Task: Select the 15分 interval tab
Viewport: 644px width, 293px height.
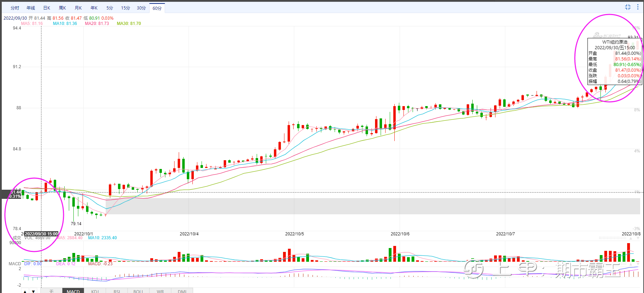Action: [125, 8]
